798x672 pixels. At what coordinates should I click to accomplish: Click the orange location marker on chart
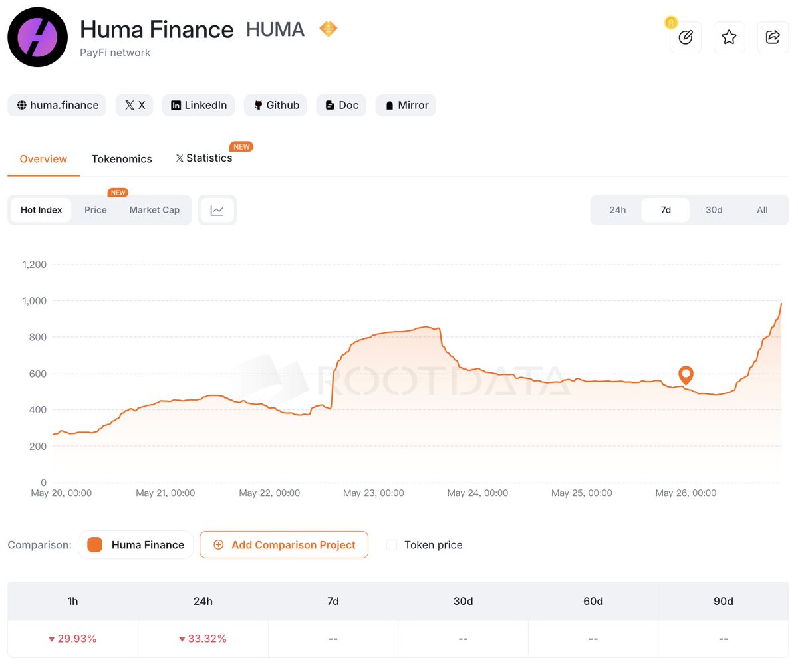[x=686, y=374]
